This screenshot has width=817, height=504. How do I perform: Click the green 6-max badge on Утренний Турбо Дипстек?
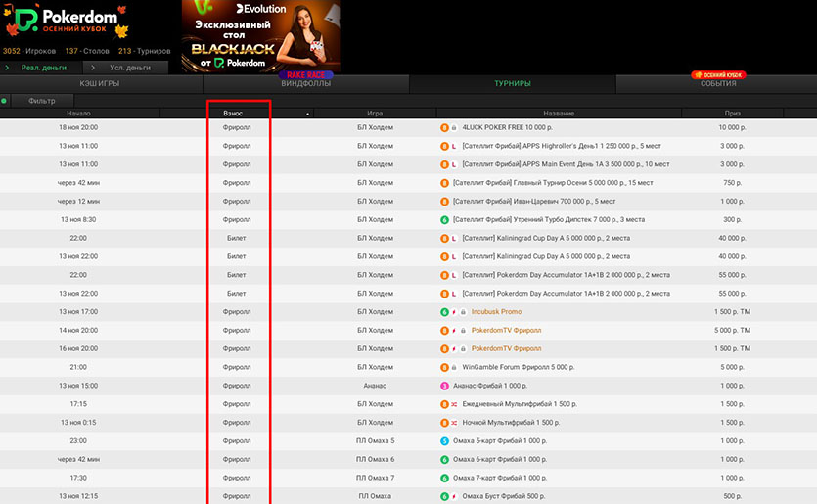[444, 219]
